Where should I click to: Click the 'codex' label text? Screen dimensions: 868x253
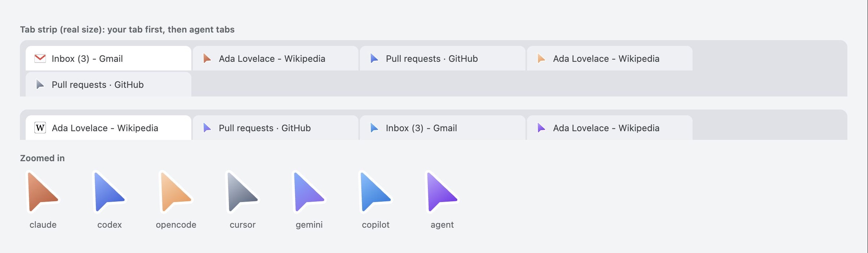coord(110,225)
